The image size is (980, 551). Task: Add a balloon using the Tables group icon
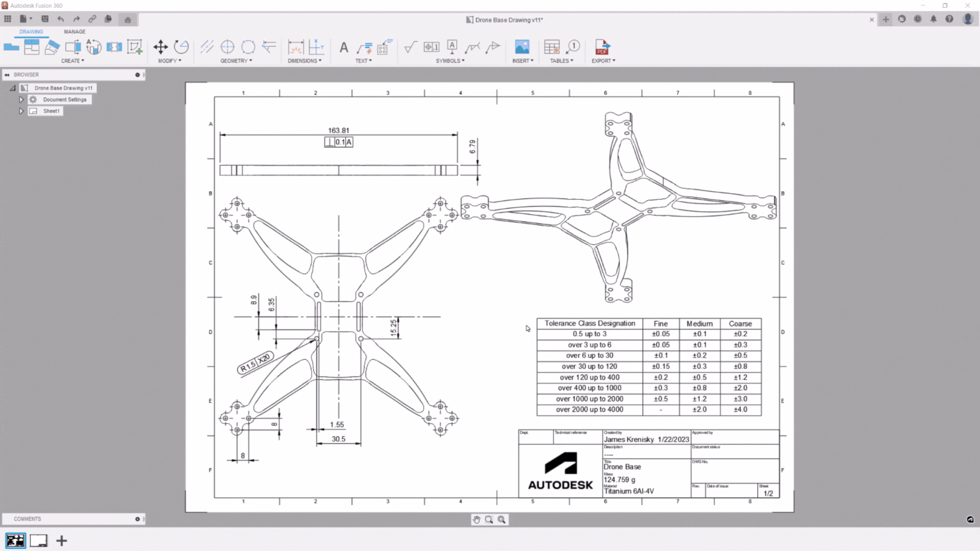573,47
